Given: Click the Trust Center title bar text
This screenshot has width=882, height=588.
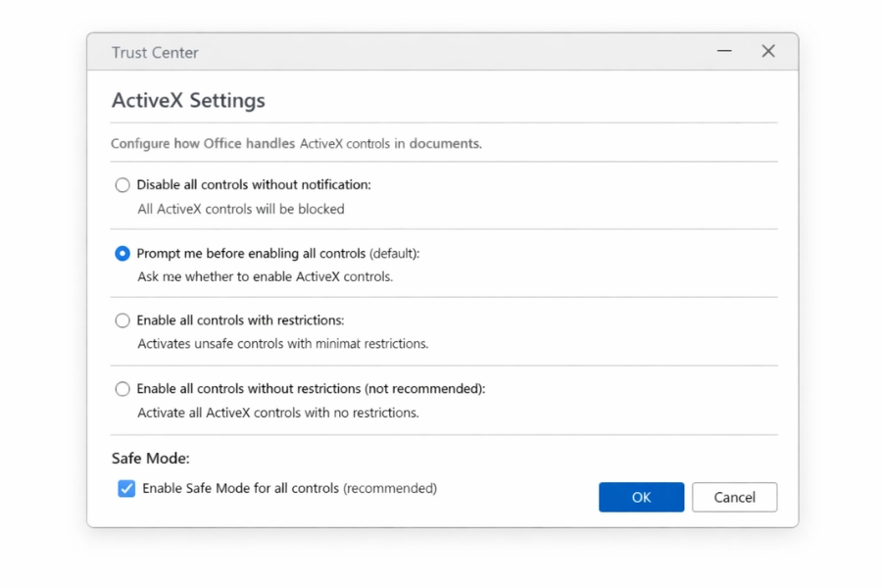Looking at the screenshot, I should 155,52.
